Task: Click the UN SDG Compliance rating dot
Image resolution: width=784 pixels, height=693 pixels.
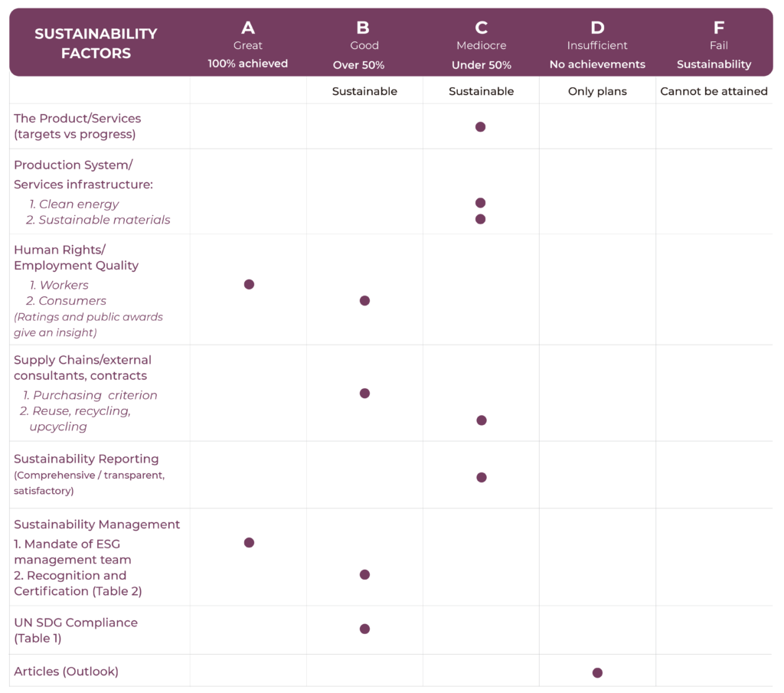Action: [x=364, y=629]
